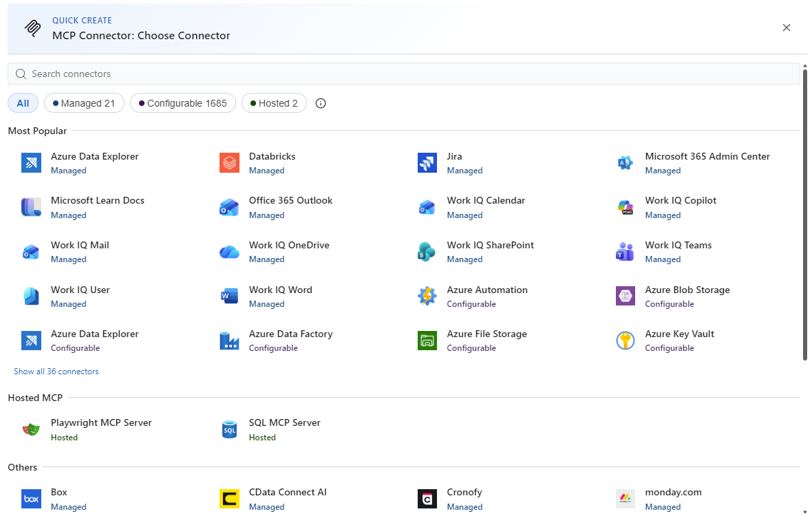This screenshot has height=516, width=812.
Task: Pick Azure Data Factory label
Action: [x=290, y=334]
